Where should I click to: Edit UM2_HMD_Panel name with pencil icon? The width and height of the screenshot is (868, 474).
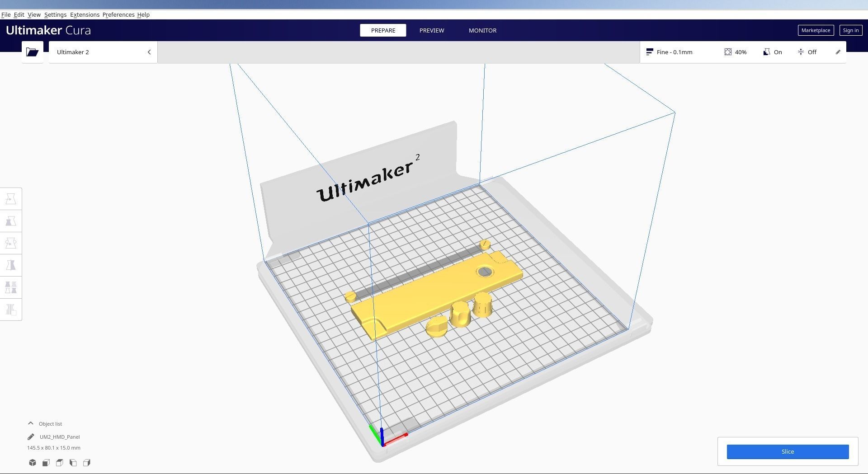click(x=31, y=437)
